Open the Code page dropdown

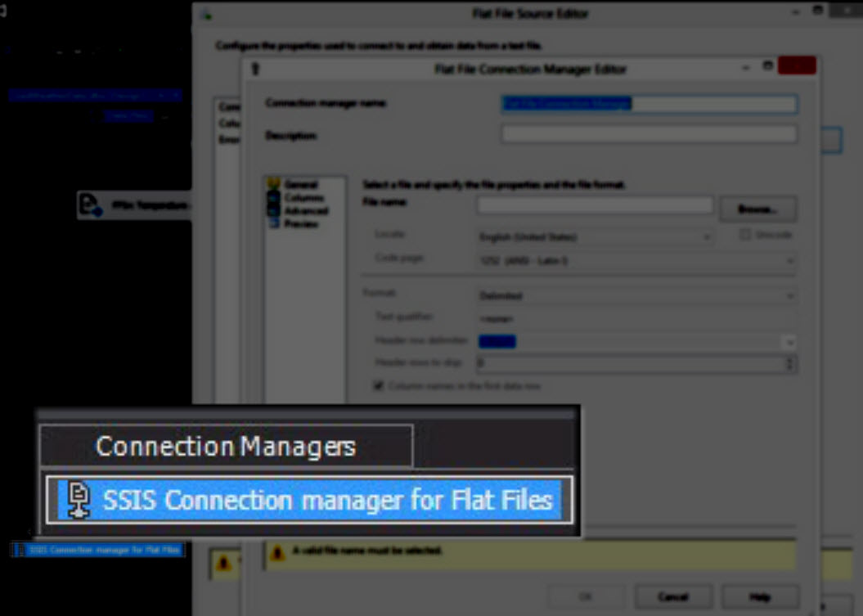pyautogui.click(x=636, y=260)
